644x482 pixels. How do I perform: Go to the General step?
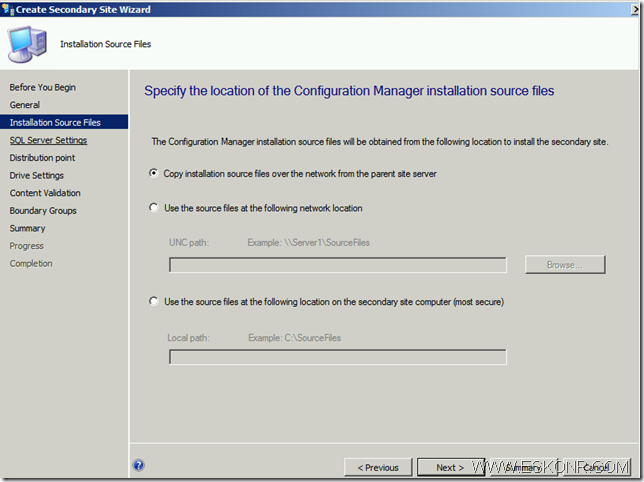25,105
